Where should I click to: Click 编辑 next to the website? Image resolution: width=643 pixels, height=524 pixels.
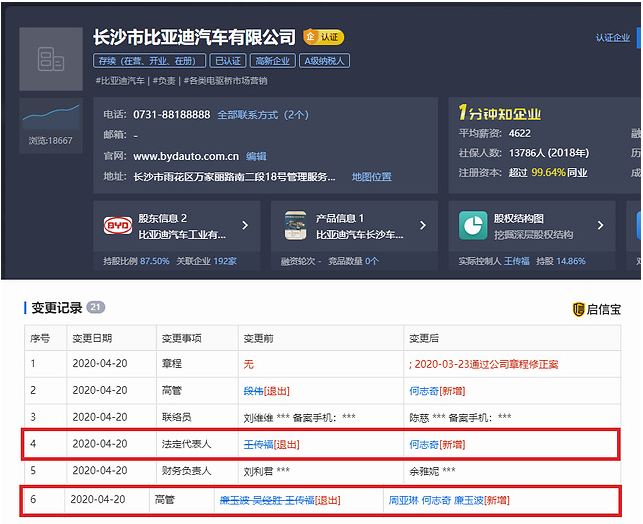pos(256,156)
